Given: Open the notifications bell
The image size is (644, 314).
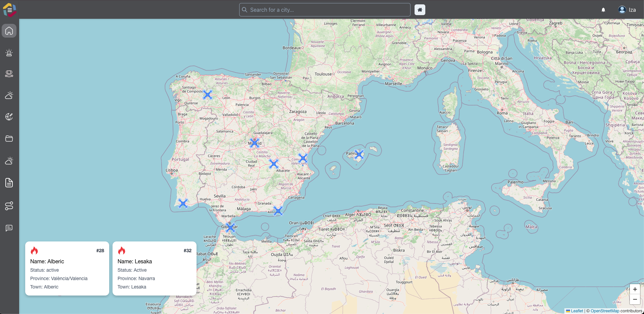Looking at the screenshot, I should (603, 9).
